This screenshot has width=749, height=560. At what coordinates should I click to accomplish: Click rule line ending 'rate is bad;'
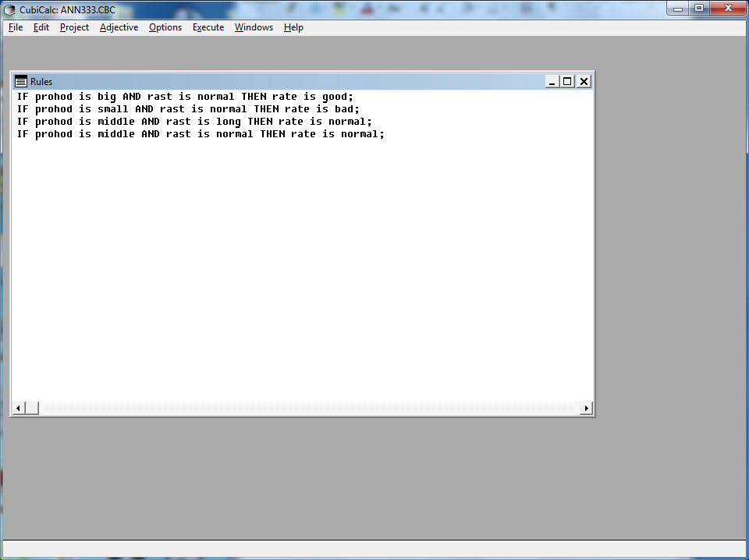coord(188,109)
